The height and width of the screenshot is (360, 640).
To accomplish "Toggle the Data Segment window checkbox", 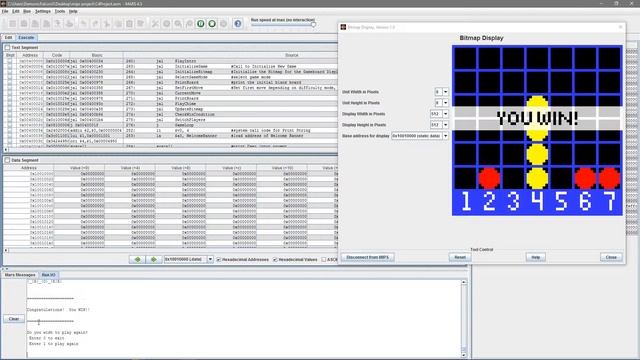I will coord(7,160).
